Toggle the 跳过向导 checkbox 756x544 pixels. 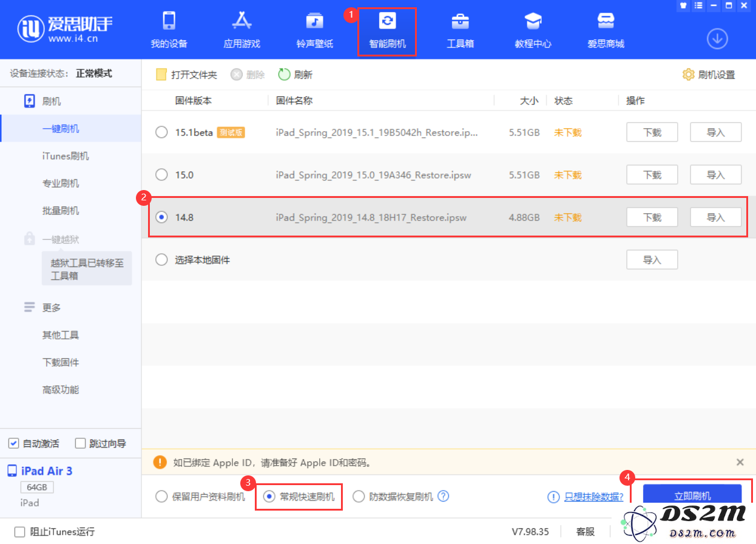pos(80,443)
